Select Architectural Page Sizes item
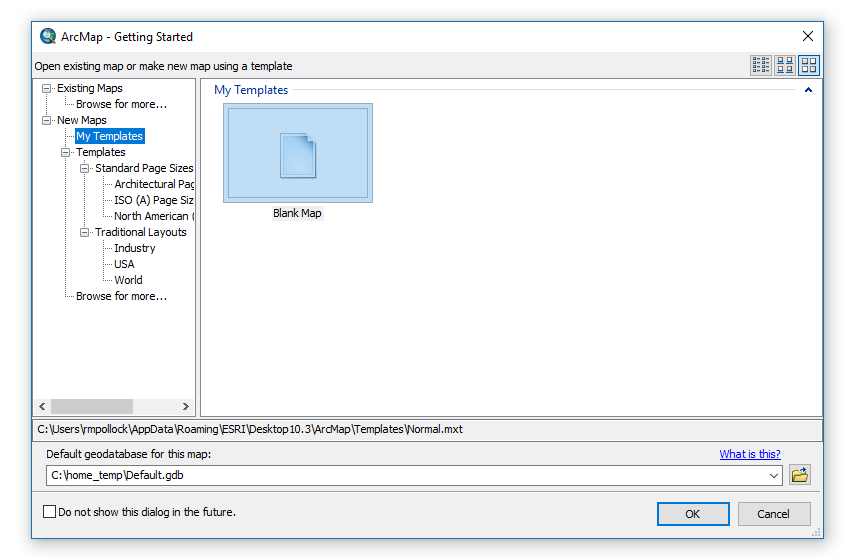Image resolution: width=859 pixels, height=558 pixels. pos(154,184)
